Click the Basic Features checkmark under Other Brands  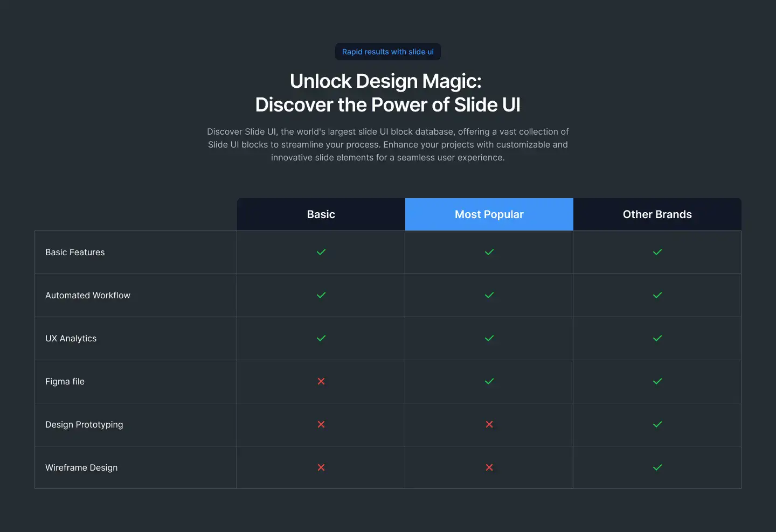pos(657,252)
